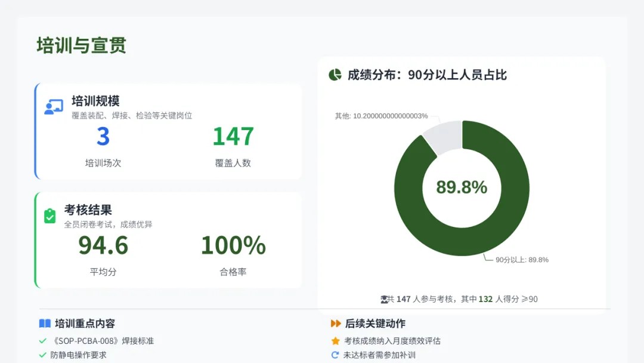Click the checkmark beside 防静电操作要求
Viewport: 644px width, 363px height.
42,355
